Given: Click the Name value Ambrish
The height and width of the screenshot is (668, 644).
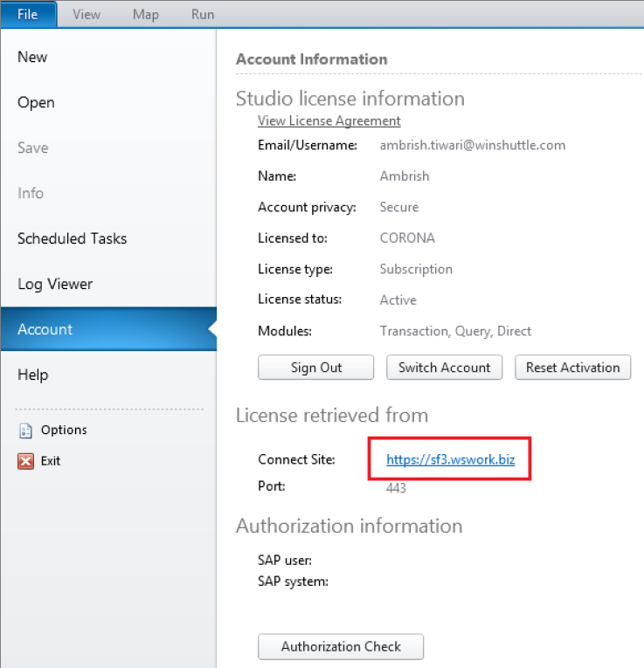Looking at the screenshot, I should click(x=405, y=176).
